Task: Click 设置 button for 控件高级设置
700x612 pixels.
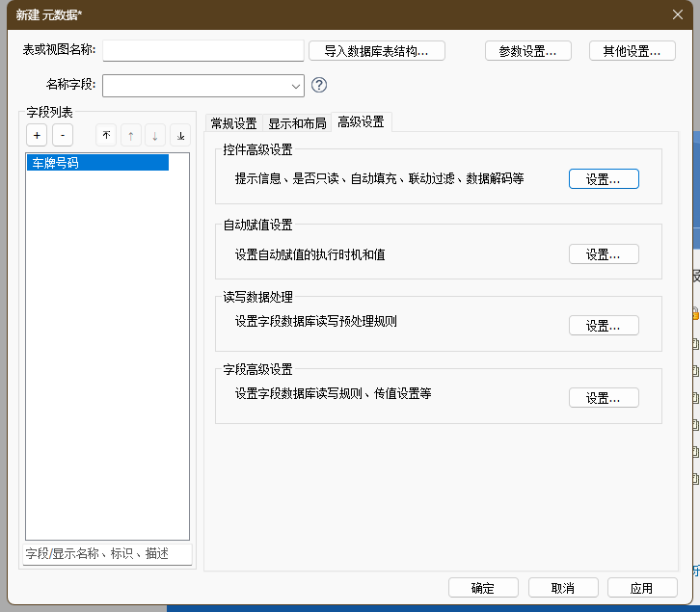Action: (x=604, y=179)
